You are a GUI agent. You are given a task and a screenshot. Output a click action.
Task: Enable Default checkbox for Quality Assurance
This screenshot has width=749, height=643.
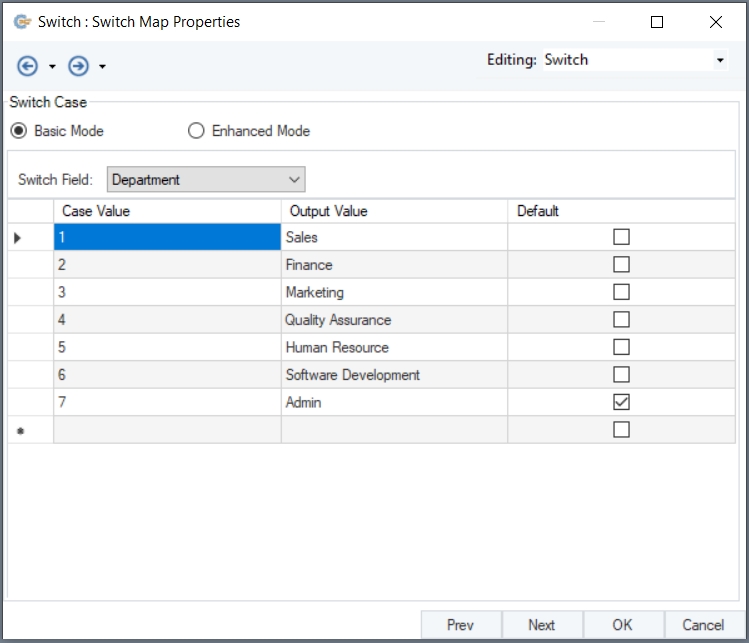(x=621, y=320)
